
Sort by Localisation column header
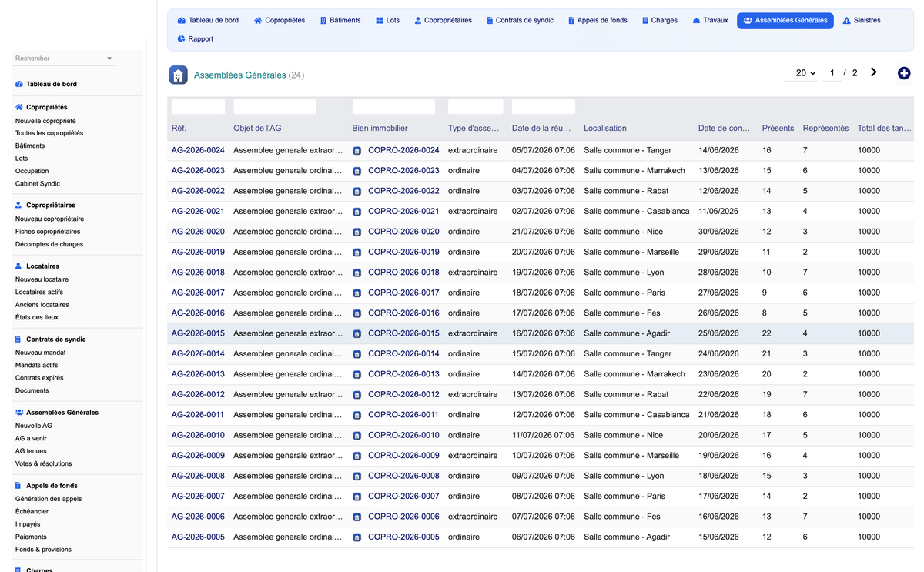(x=605, y=129)
